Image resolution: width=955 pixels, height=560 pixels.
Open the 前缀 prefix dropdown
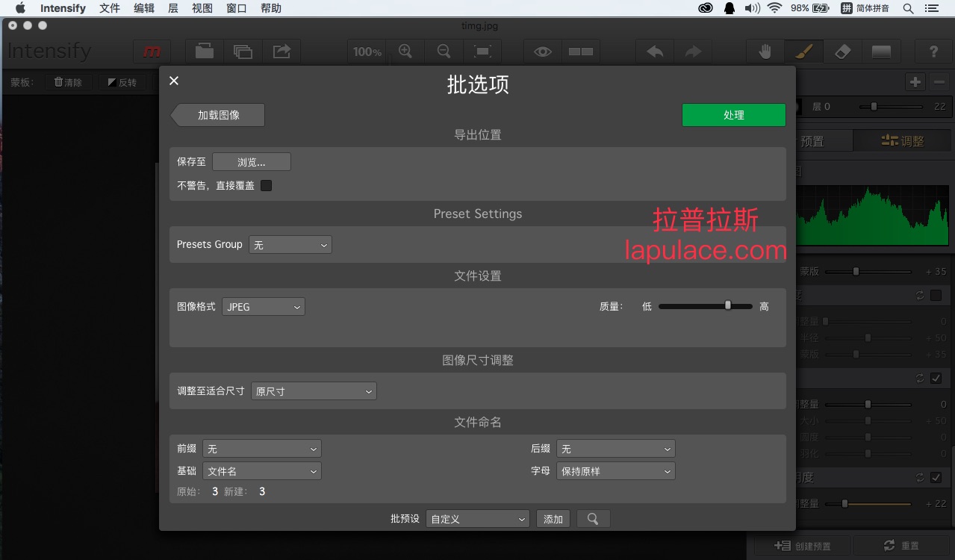[x=262, y=449]
